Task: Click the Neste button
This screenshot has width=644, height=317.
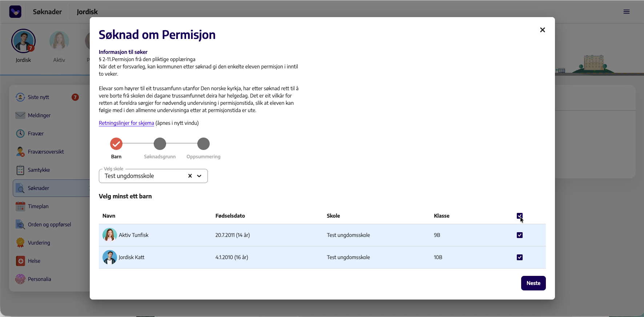Action: point(533,283)
